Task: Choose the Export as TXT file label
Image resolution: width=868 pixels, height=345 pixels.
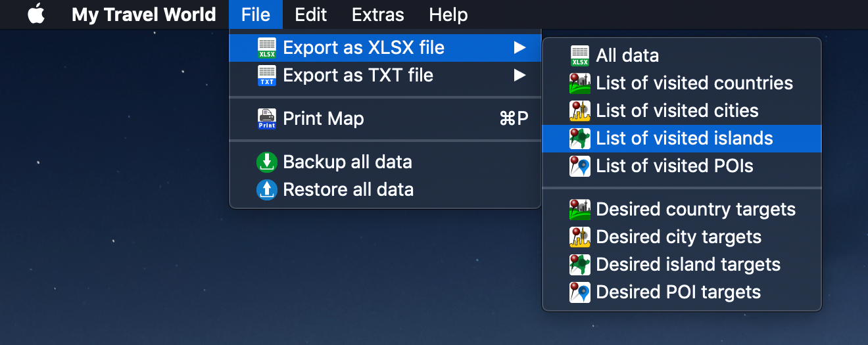Action: tap(358, 76)
